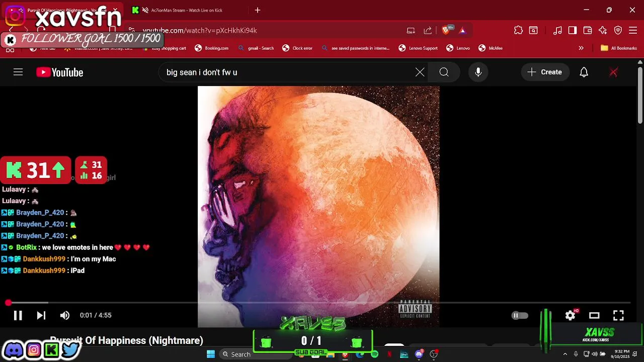The width and height of the screenshot is (644, 362).
Task: Click the Create button
Action: tap(545, 72)
